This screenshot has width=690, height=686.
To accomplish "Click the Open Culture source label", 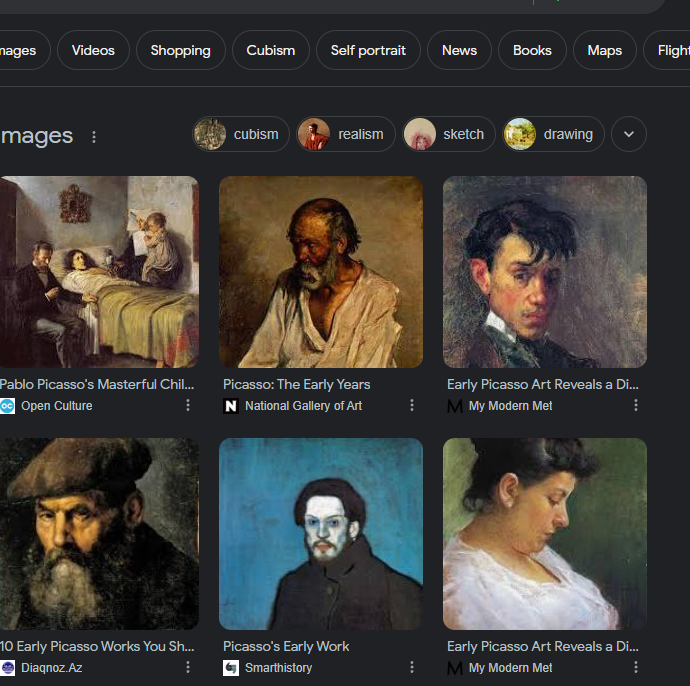I will [x=57, y=406].
